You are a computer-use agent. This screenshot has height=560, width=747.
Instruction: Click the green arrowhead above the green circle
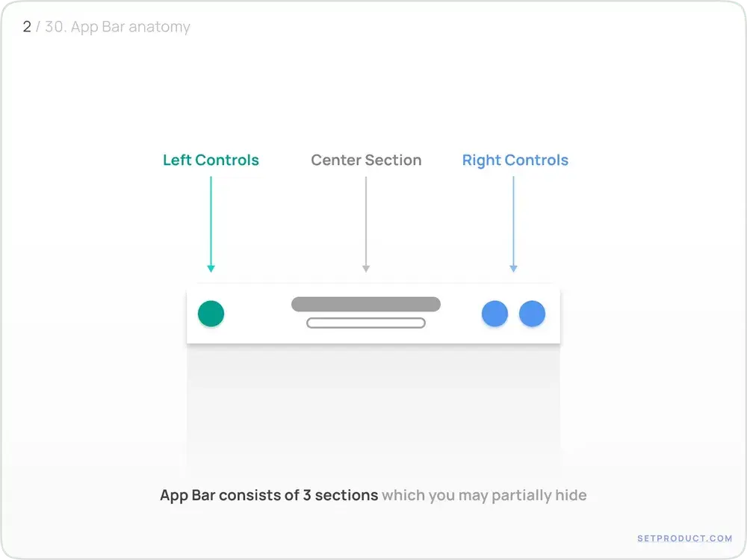coord(211,268)
